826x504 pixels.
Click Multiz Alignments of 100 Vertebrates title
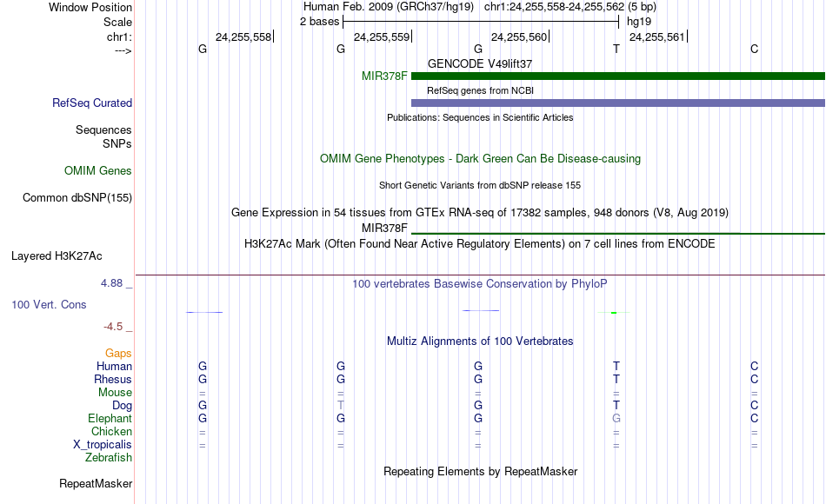480,342
